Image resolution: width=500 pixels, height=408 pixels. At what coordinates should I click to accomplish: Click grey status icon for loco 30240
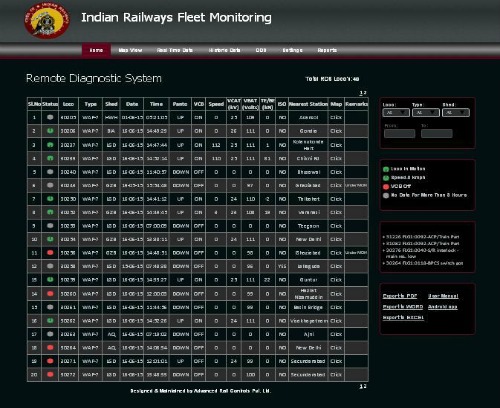pos(50,172)
